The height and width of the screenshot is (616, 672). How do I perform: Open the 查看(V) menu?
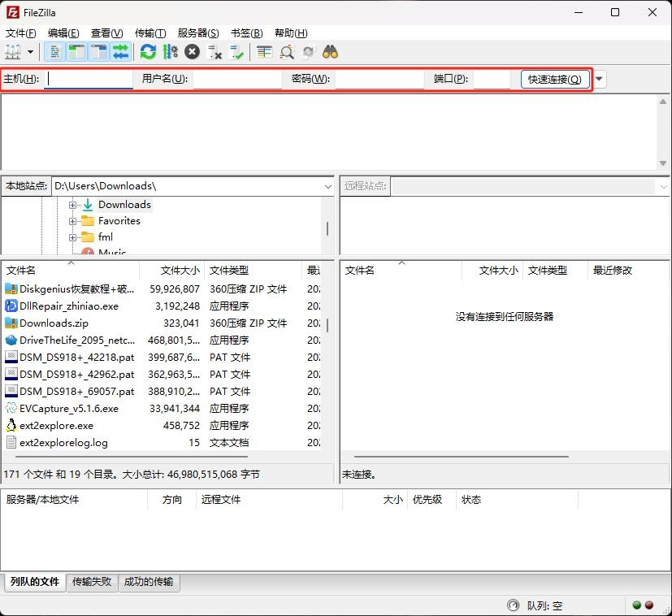(106, 33)
